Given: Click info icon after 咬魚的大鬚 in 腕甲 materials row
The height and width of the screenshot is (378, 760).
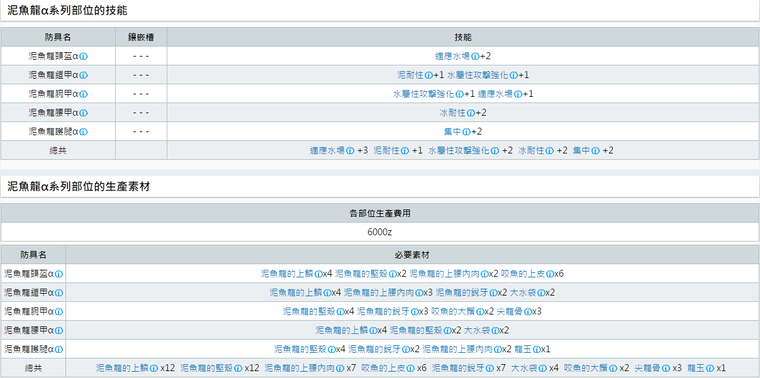Looking at the screenshot, I should (x=480, y=312).
